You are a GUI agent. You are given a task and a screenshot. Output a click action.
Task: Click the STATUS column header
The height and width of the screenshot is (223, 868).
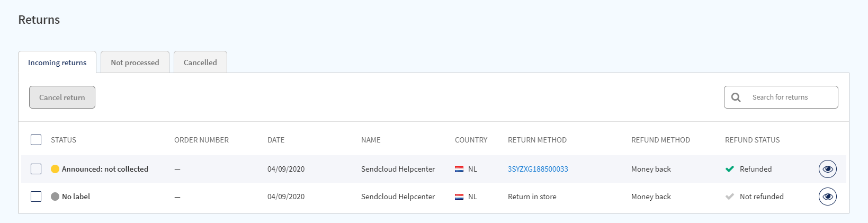tap(64, 140)
